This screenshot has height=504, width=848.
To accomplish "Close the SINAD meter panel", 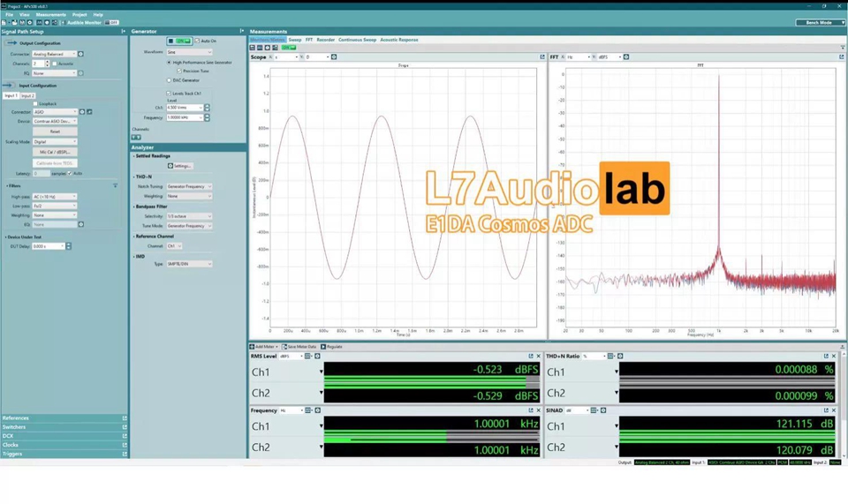I will tap(833, 410).
